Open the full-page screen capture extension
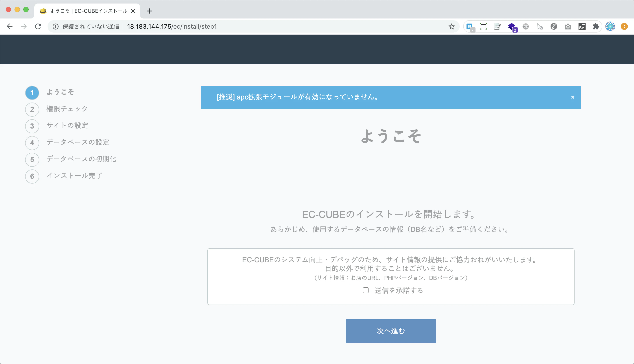Viewport: 634px width, 364px height. 483,26
